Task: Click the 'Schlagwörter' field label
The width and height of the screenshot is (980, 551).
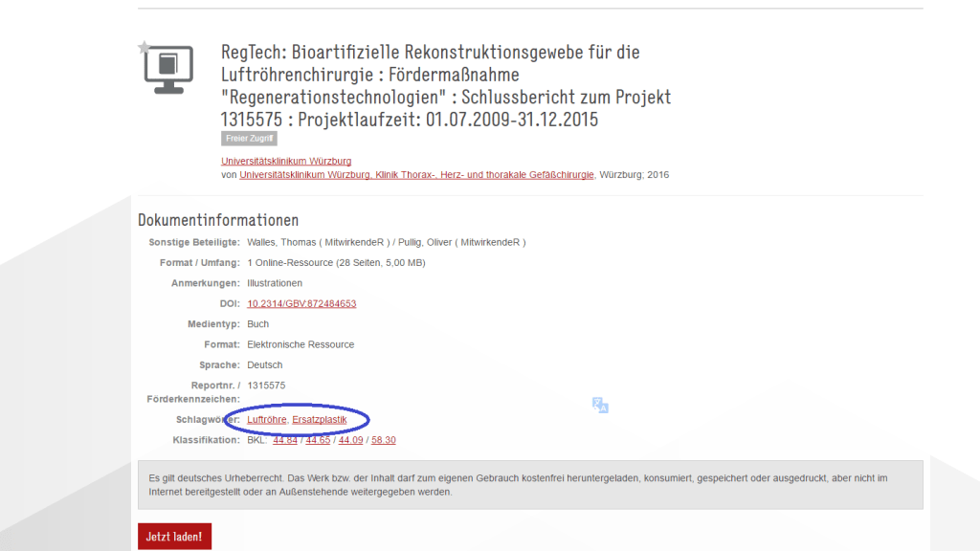Action: click(x=208, y=420)
